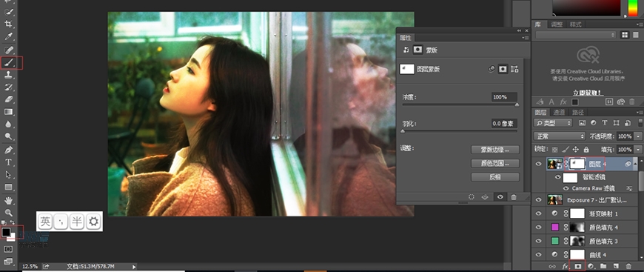Switch to the 路径 tab
The image size is (644, 272).
click(578, 113)
